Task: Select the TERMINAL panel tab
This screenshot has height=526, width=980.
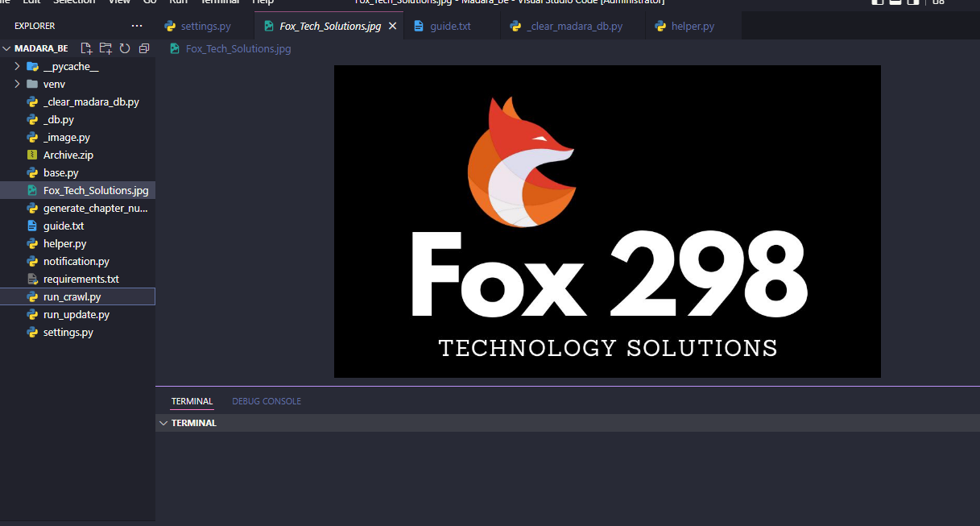Action: [192, 401]
